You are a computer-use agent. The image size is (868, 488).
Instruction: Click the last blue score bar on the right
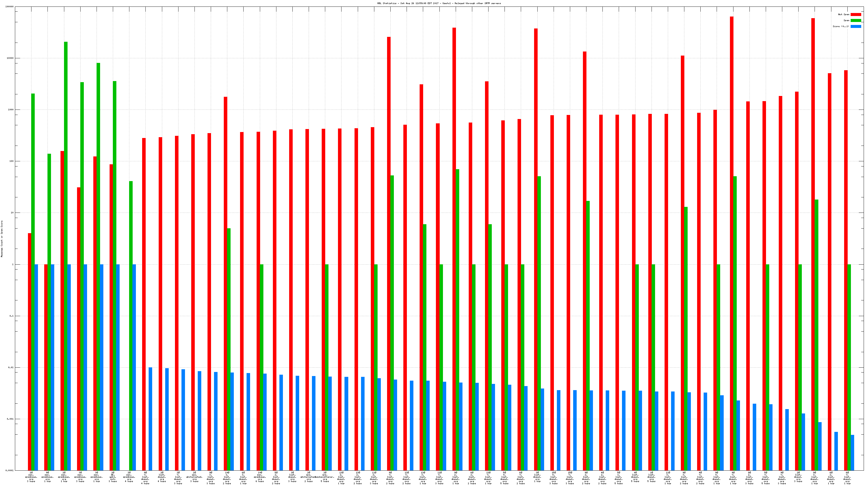[x=853, y=452]
